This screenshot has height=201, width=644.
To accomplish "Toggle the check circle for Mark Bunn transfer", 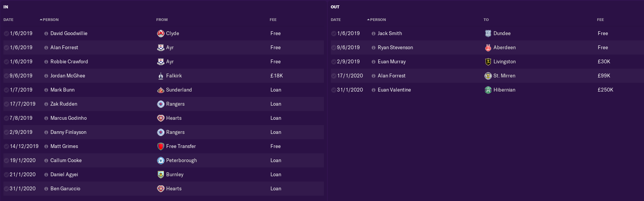I will coord(6,90).
